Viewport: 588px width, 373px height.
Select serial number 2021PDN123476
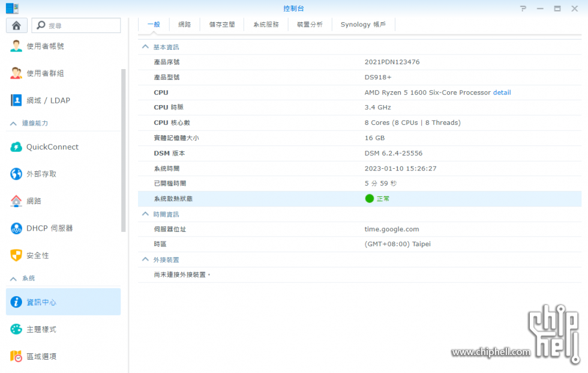[392, 62]
